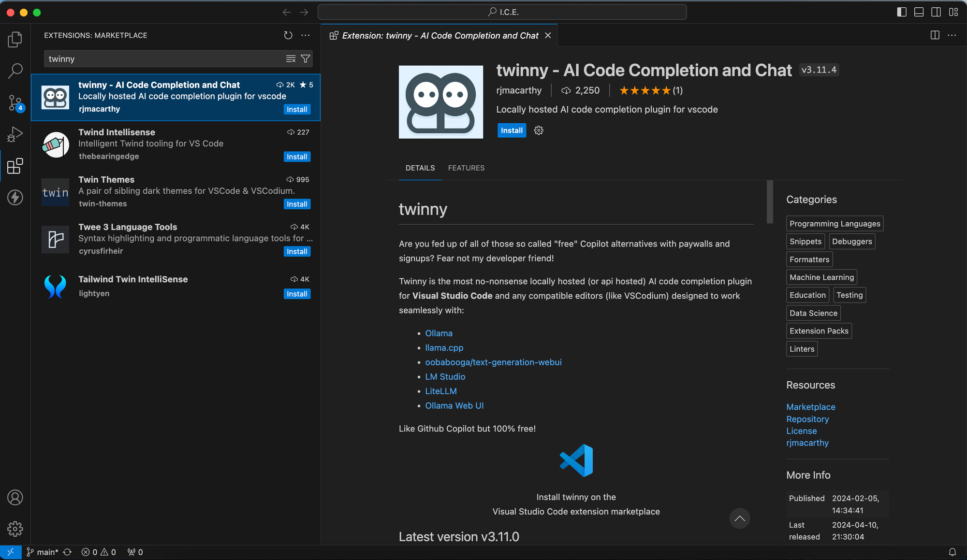Click the lightning bolt activity bar icon
This screenshot has height=560, width=967.
15,198
